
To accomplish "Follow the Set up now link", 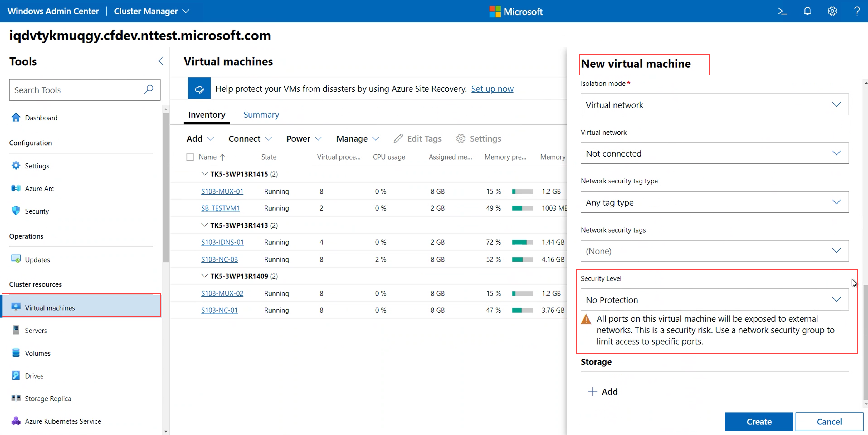I will 492,89.
